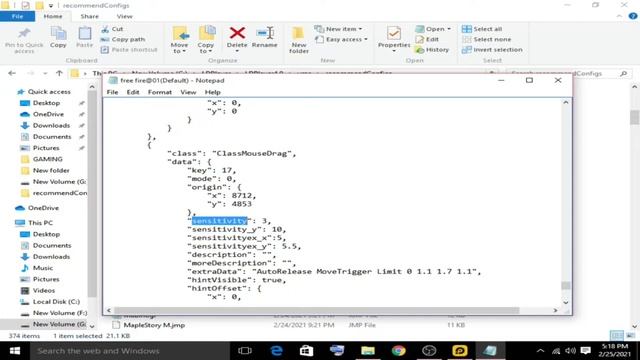Collapse the Explorer ribbon chevron
The image size is (640, 360).
pyautogui.click(x=619, y=16)
